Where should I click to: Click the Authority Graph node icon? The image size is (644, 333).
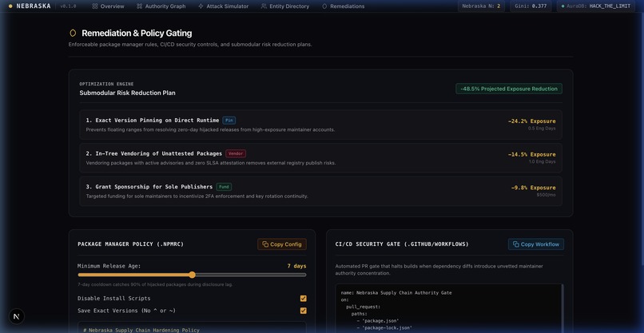pyautogui.click(x=140, y=6)
